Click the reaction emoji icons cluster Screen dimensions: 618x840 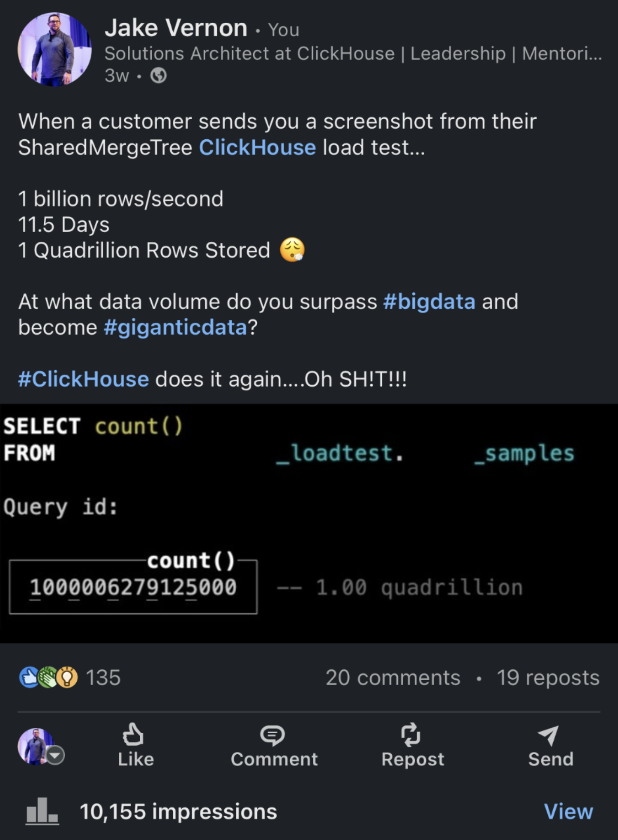pos(48,678)
